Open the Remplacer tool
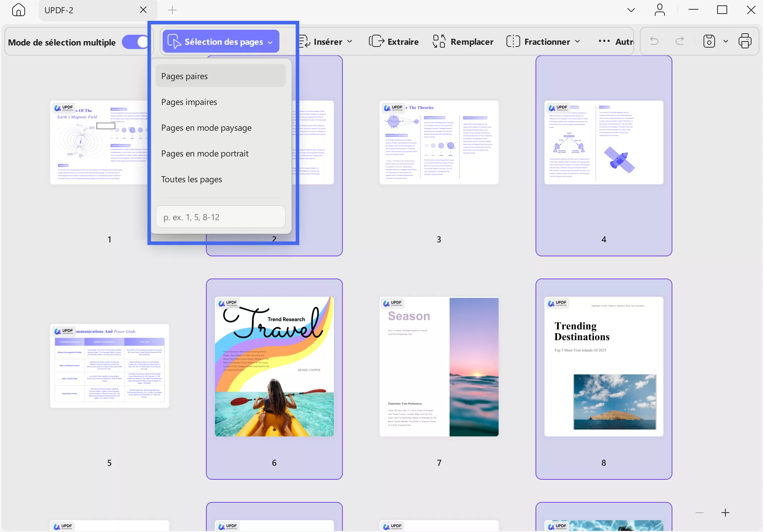This screenshot has height=532, width=763. pos(462,41)
